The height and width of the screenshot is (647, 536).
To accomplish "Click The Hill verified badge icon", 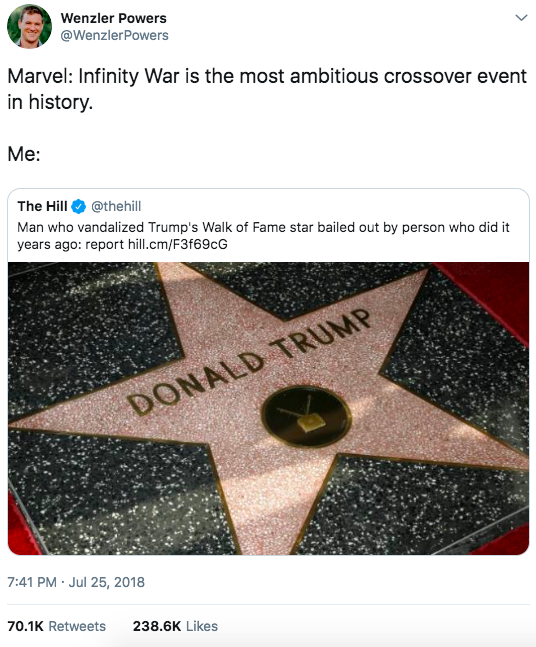I will tap(78, 206).
